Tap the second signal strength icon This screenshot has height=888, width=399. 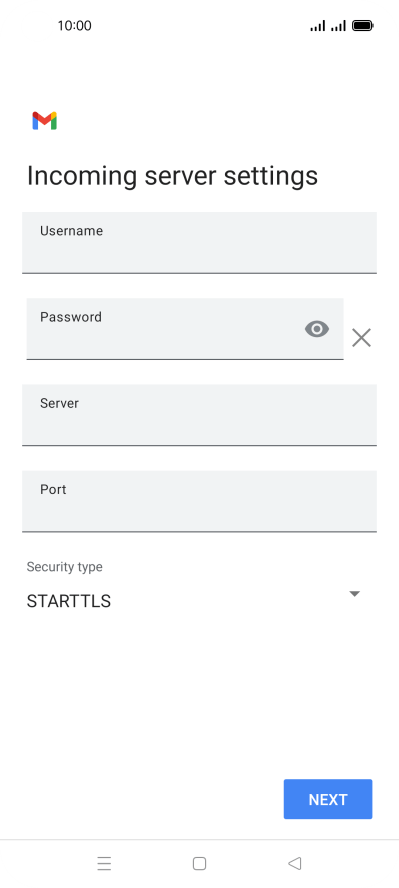[x=338, y=25]
